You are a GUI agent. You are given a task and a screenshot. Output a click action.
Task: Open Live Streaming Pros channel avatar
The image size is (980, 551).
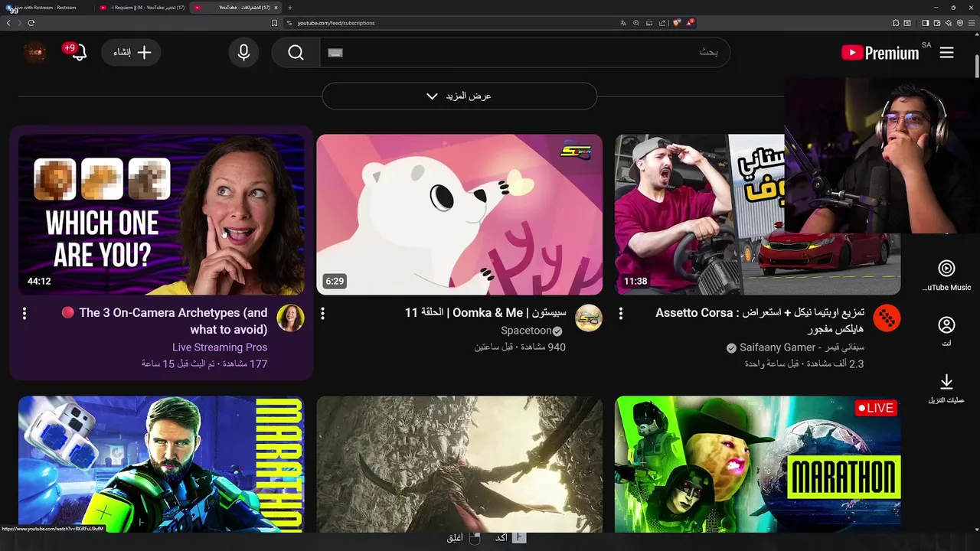coord(290,318)
